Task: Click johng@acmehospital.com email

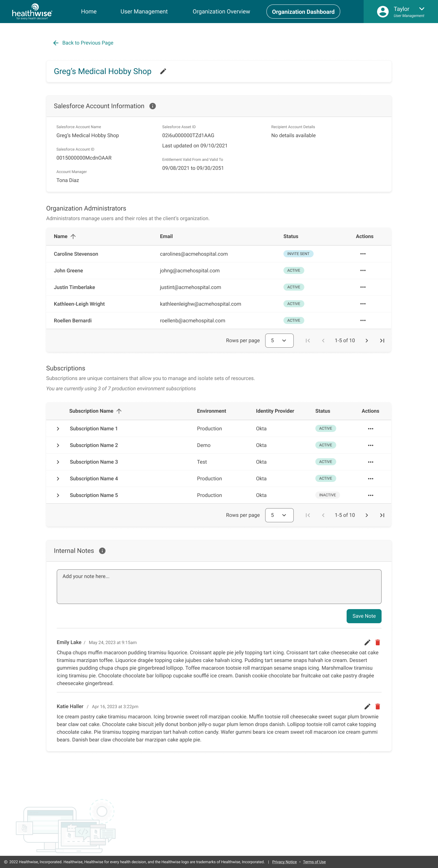Action: click(190, 270)
